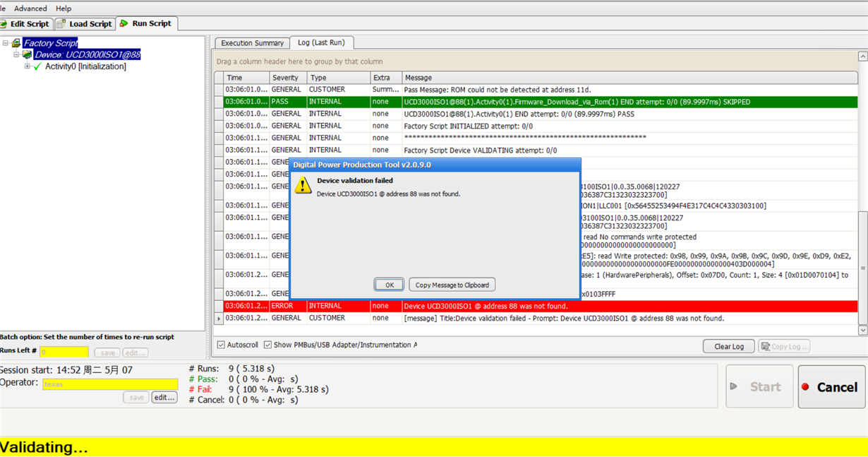Viewport: 868px width, 457px height.
Task: Click OK in the validation failed dialog
Action: [389, 285]
